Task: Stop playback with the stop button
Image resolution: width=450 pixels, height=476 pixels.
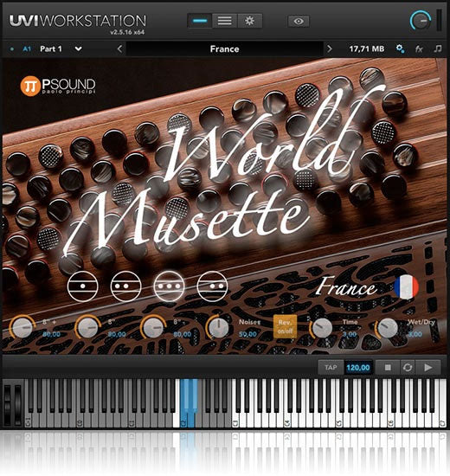Action: pyautogui.click(x=388, y=368)
